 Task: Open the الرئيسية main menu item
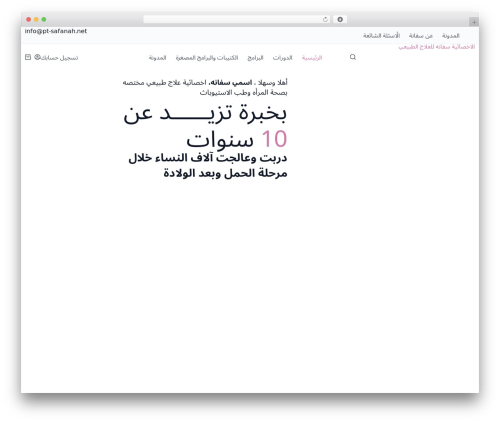[312, 58]
